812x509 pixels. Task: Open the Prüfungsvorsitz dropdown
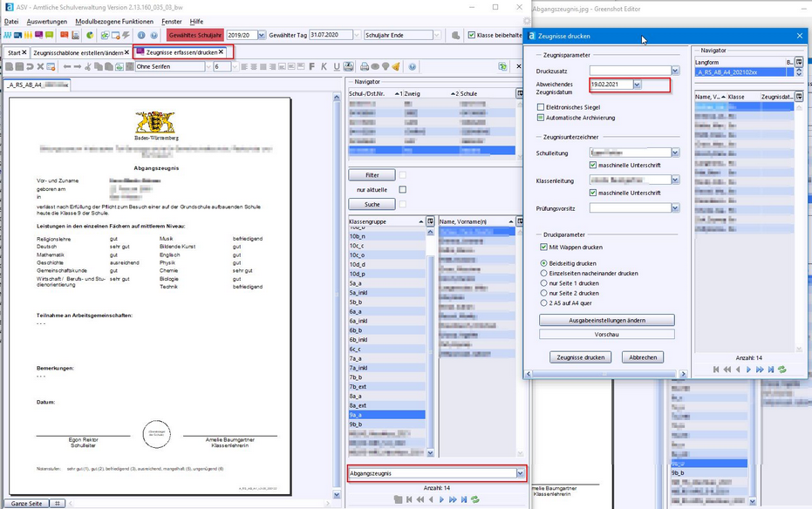coord(674,208)
